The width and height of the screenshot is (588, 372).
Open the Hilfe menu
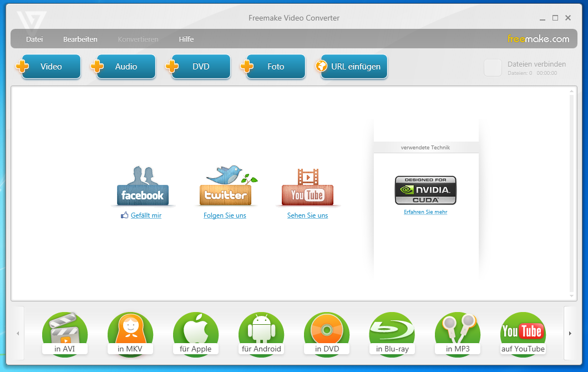click(x=186, y=39)
